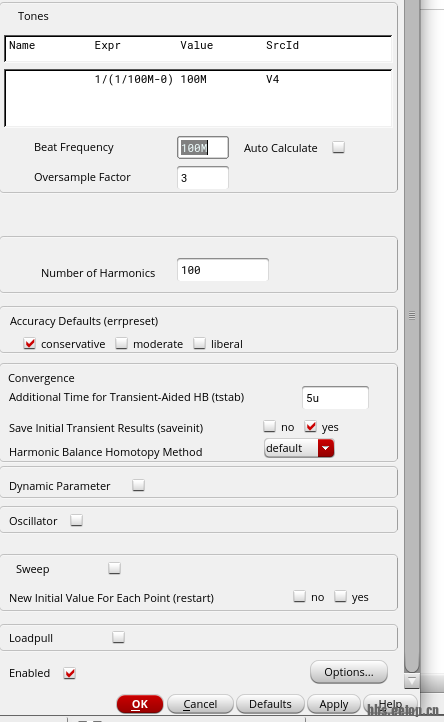Screen dimensions: 444x722
Task: Select the V4 tone row
Action: 198,79
